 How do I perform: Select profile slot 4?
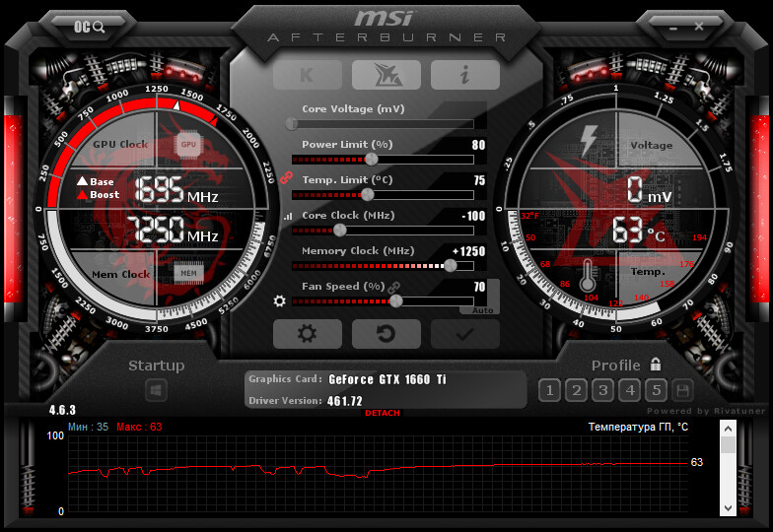click(629, 390)
